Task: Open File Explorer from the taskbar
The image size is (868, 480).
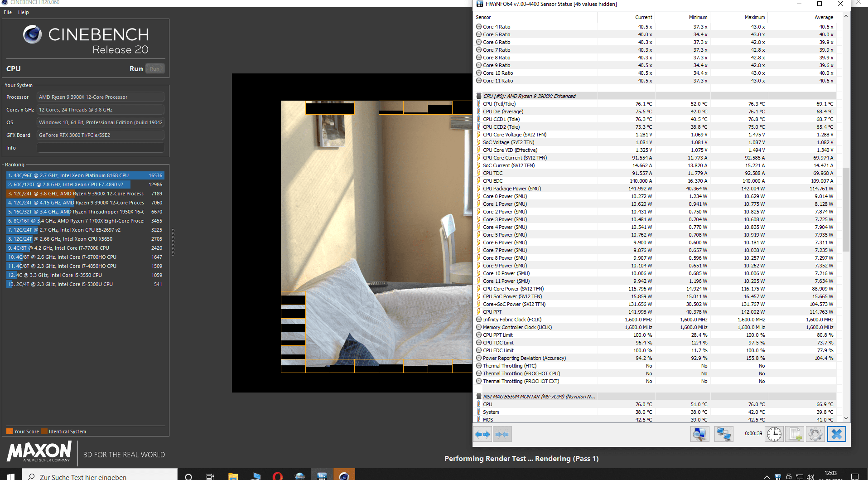Action: 233,476
